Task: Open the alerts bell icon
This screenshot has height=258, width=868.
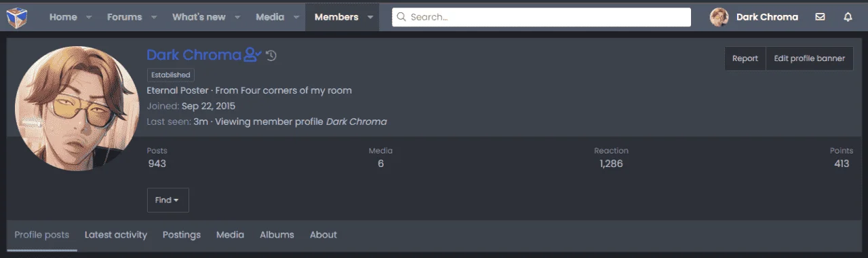Action: click(x=848, y=17)
